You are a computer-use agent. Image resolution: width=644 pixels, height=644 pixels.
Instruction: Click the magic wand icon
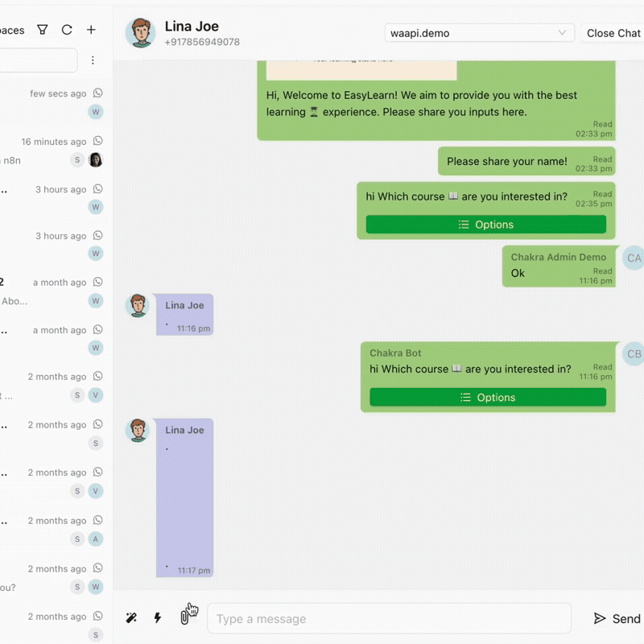click(x=131, y=618)
